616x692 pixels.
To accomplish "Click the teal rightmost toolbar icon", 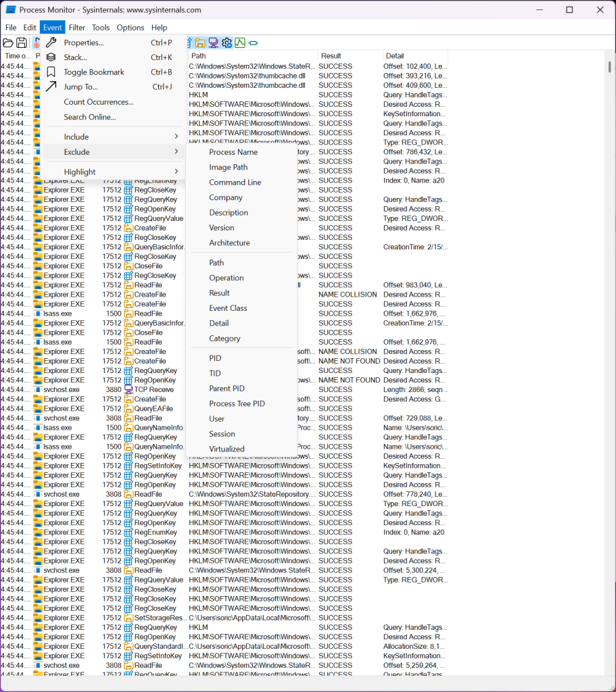I will [x=254, y=43].
